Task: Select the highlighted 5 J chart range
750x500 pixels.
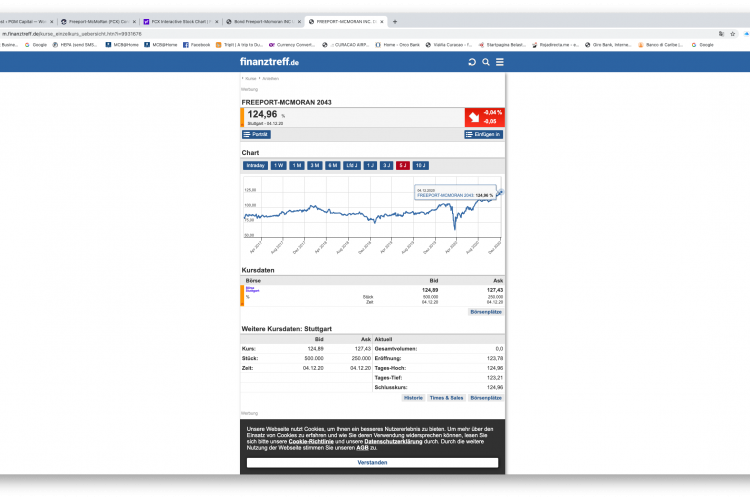Action: 403,166
